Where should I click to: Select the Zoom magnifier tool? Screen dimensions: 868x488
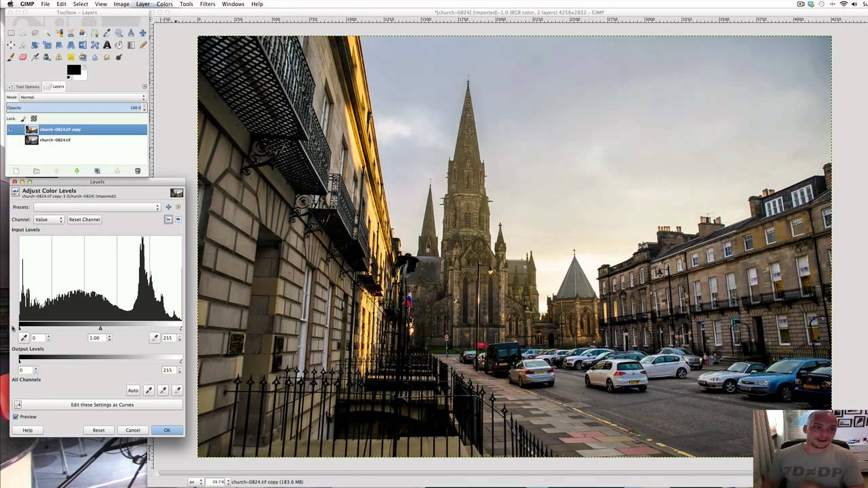(x=119, y=33)
